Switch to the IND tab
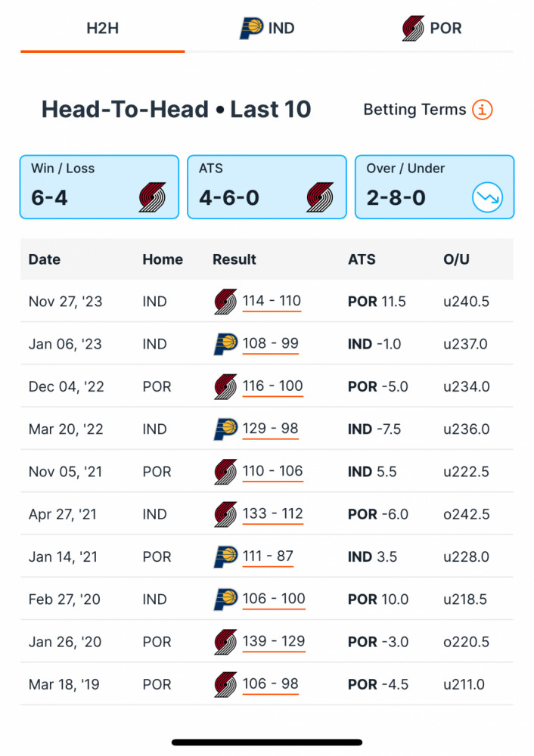 coord(267,28)
